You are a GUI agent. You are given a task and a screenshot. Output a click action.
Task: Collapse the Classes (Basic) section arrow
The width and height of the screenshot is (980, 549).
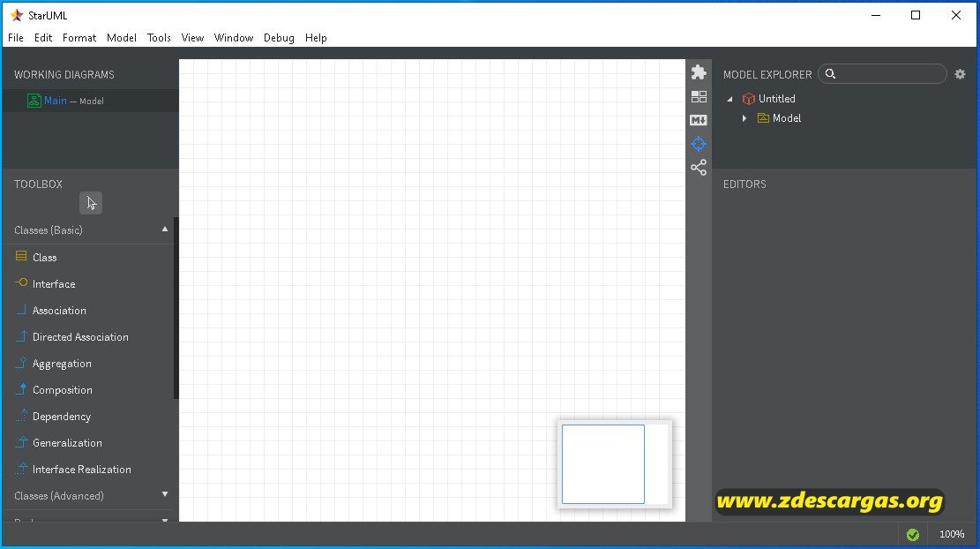(164, 229)
